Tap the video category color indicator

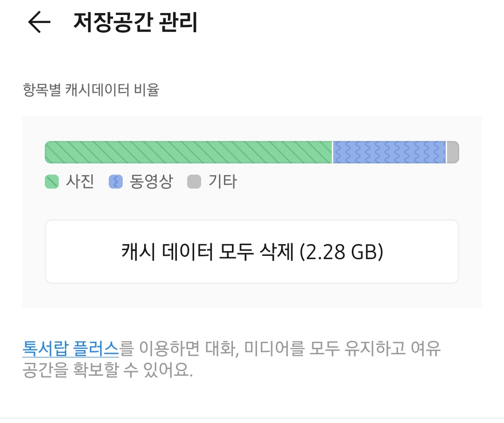(115, 182)
